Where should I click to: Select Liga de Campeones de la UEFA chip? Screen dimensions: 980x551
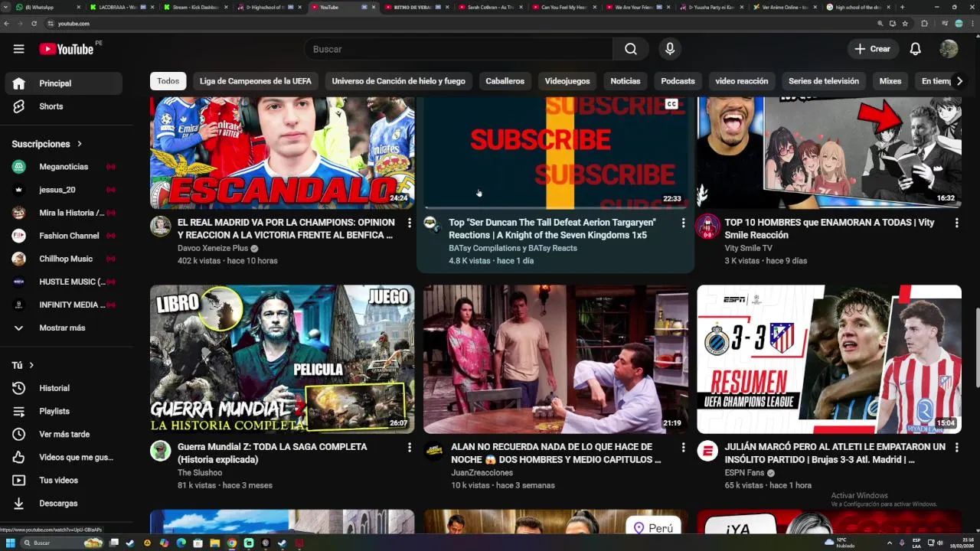[x=256, y=81]
